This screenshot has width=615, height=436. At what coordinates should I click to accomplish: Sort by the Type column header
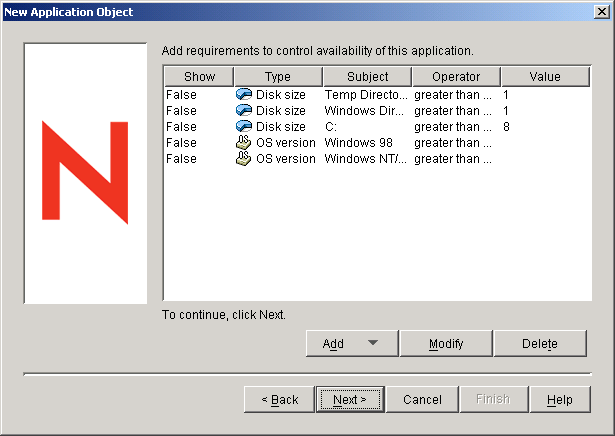(278, 76)
